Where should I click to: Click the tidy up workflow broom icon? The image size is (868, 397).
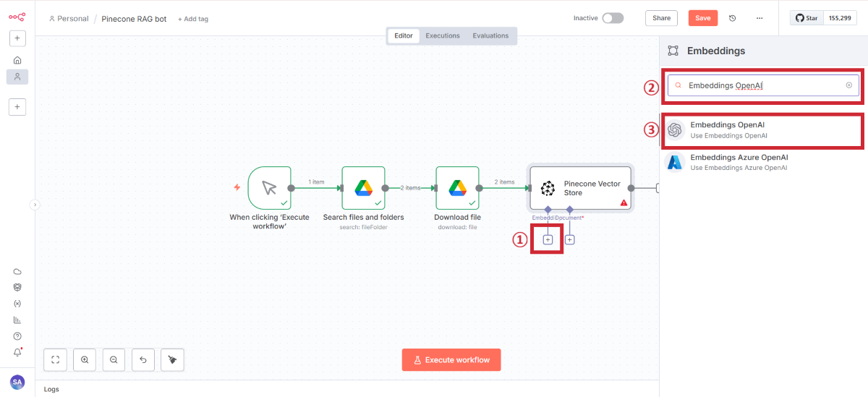172,359
